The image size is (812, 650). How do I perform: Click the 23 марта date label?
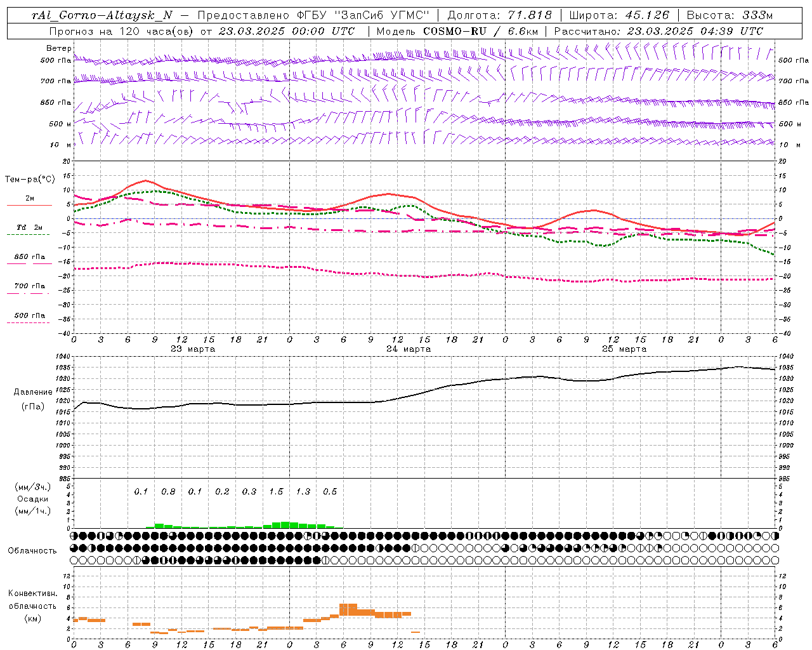point(193,349)
